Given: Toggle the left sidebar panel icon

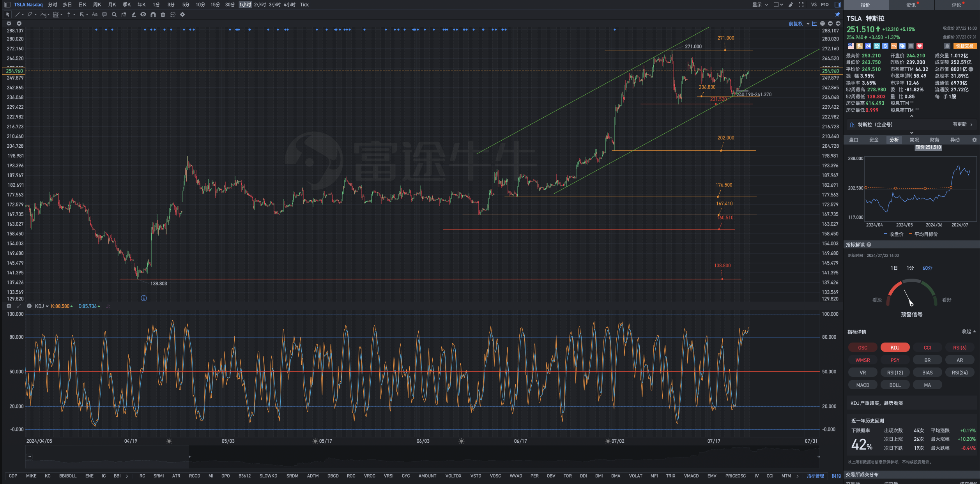Looking at the screenshot, I should click(x=7, y=5).
